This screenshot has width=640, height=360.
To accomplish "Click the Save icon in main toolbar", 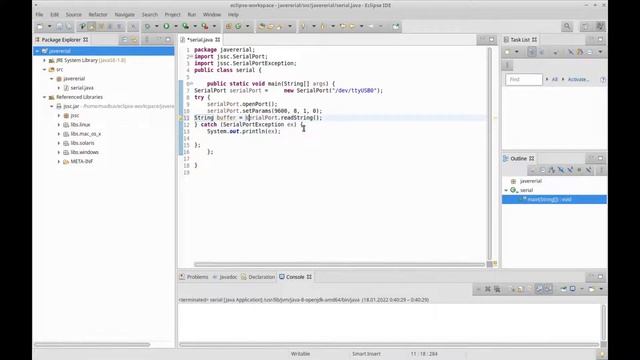I will pyautogui.click(x=60, y=27).
